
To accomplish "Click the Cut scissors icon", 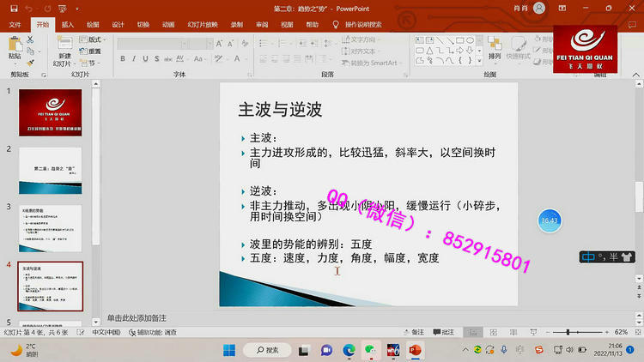I will coord(32,39).
